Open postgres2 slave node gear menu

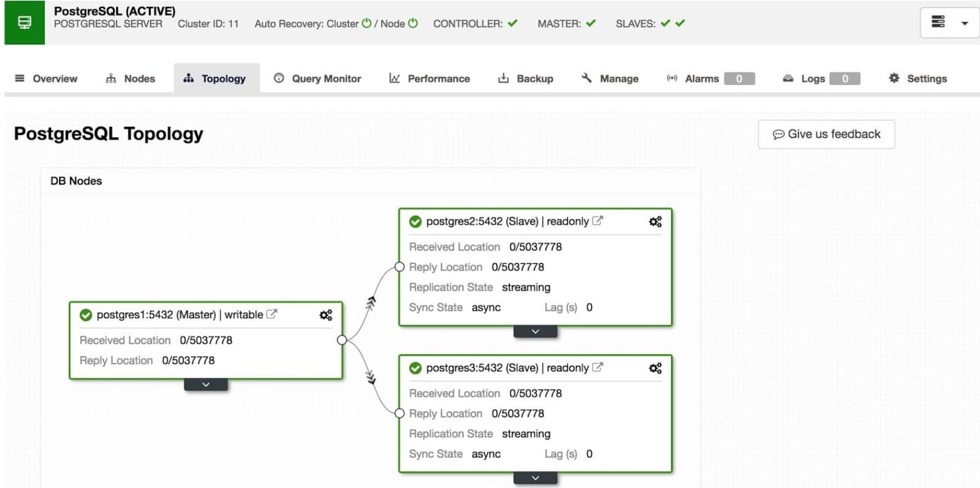click(655, 222)
